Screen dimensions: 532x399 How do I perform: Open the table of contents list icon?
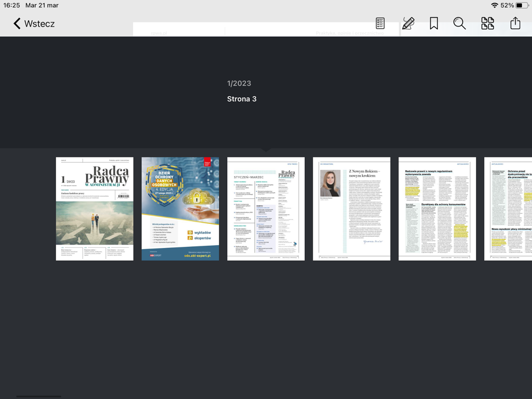(380, 23)
